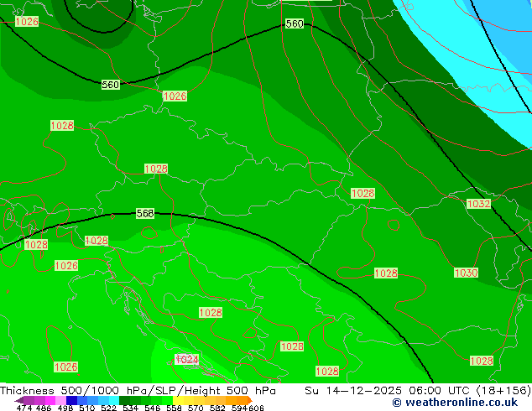Click the 1028 label beside the 1030 label
The image size is (532, 411).
tap(386, 273)
